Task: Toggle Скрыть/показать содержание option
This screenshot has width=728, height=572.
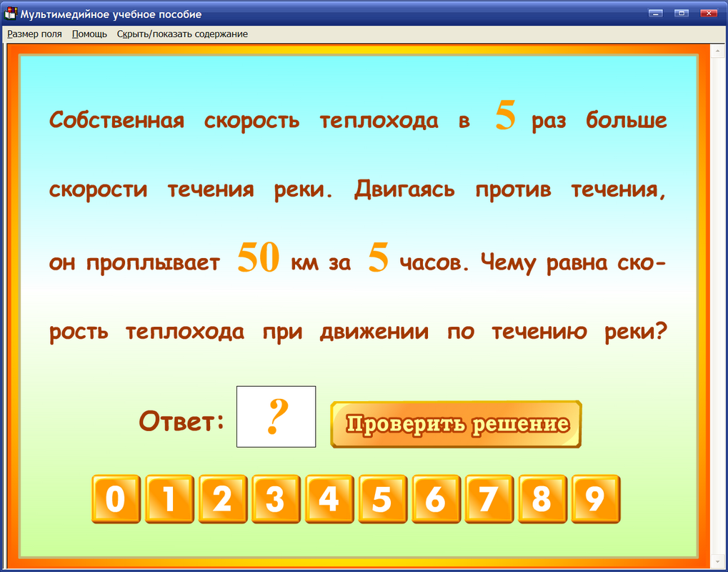Action: (x=182, y=34)
